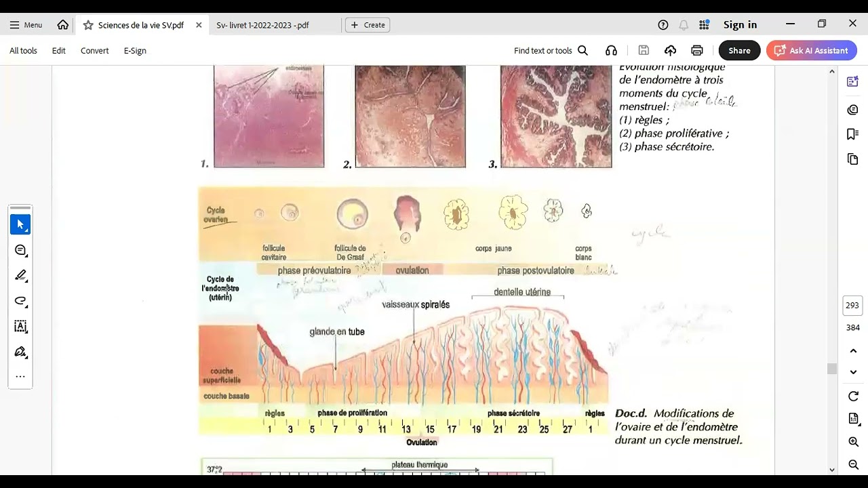Click the scrollbar down arrow

click(831, 470)
